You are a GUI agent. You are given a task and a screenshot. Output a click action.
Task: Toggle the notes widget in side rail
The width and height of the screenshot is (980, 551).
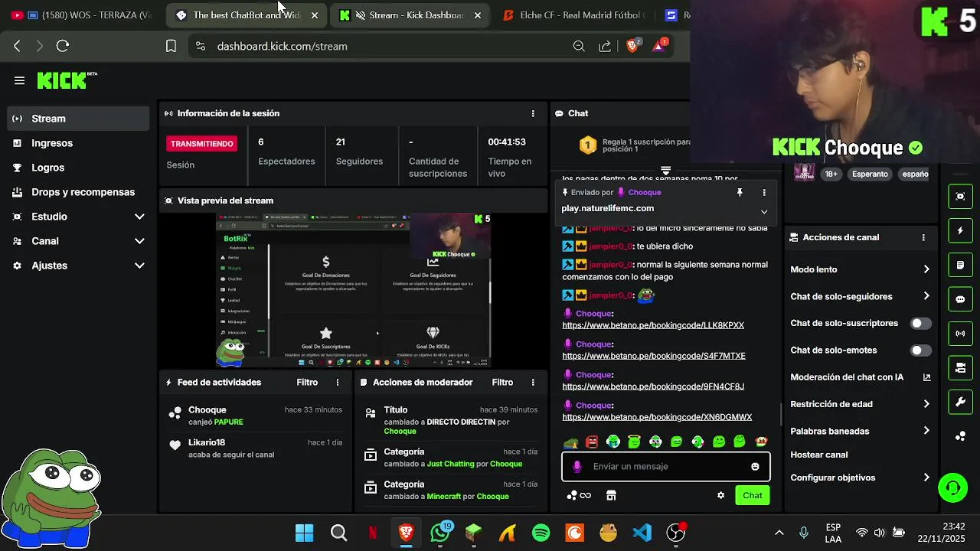[960, 265]
